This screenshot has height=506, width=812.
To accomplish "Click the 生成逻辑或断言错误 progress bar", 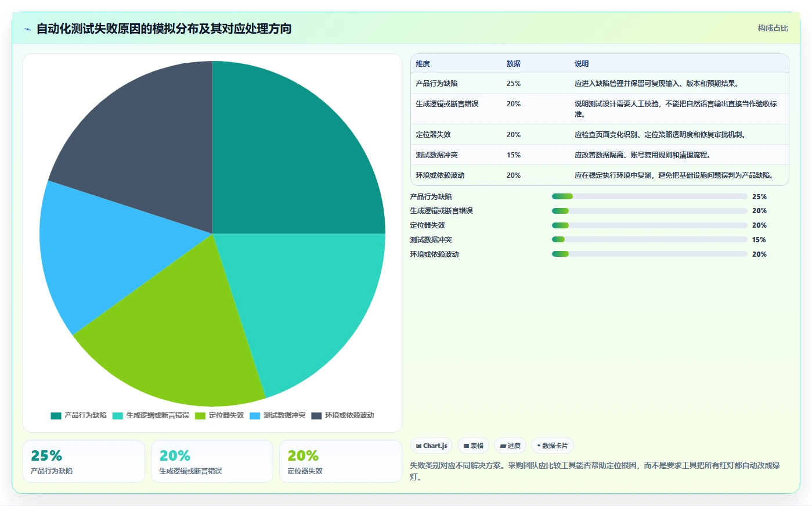I will pyautogui.click(x=649, y=211).
